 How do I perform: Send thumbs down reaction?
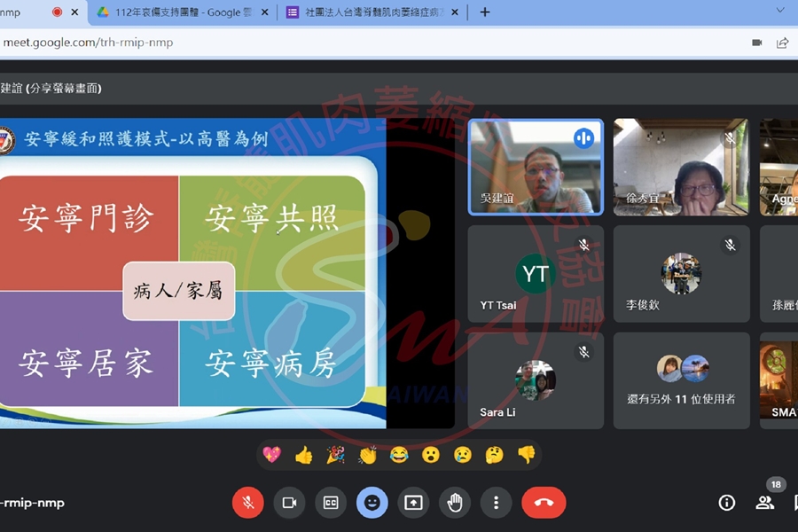pyautogui.click(x=526, y=454)
